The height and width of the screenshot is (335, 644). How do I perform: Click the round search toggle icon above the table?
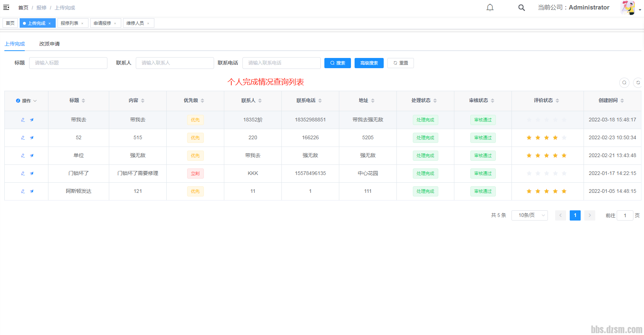pyautogui.click(x=624, y=83)
